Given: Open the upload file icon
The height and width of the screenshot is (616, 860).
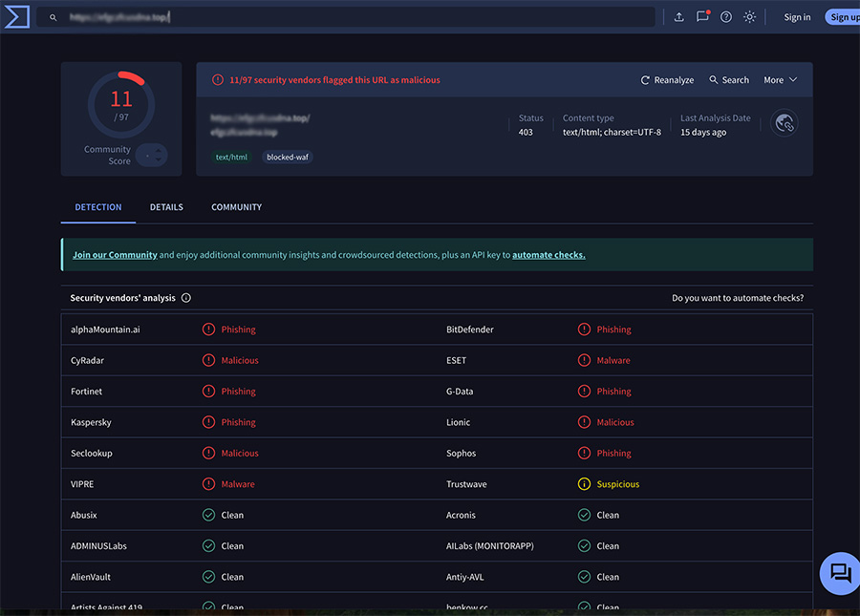Looking at the screenshot, I should (x=679, y=17).
